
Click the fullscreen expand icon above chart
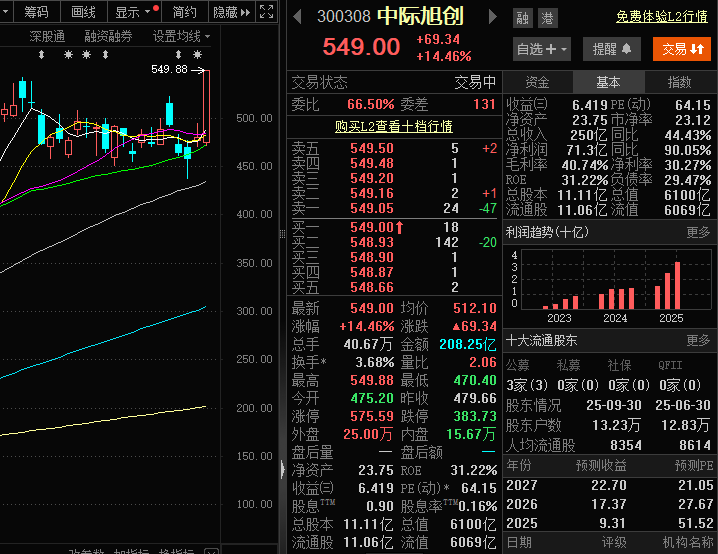266,12
